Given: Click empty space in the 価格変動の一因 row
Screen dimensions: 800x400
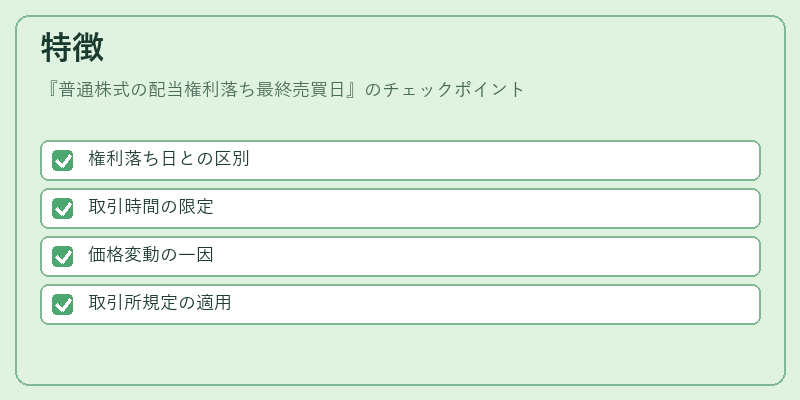Looking at the screenshot, I should [485, 256].
